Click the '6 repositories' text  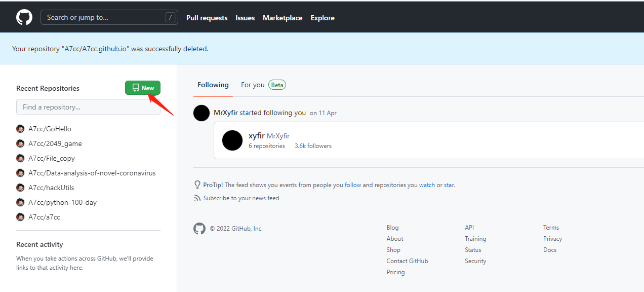[267, 146]
